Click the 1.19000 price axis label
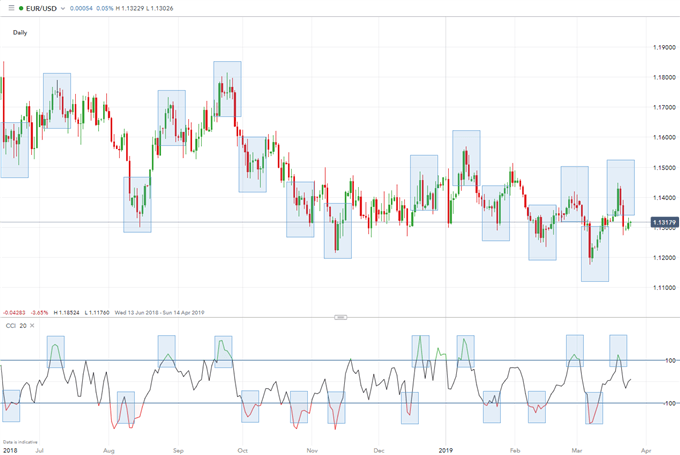 tap(664, 47)
